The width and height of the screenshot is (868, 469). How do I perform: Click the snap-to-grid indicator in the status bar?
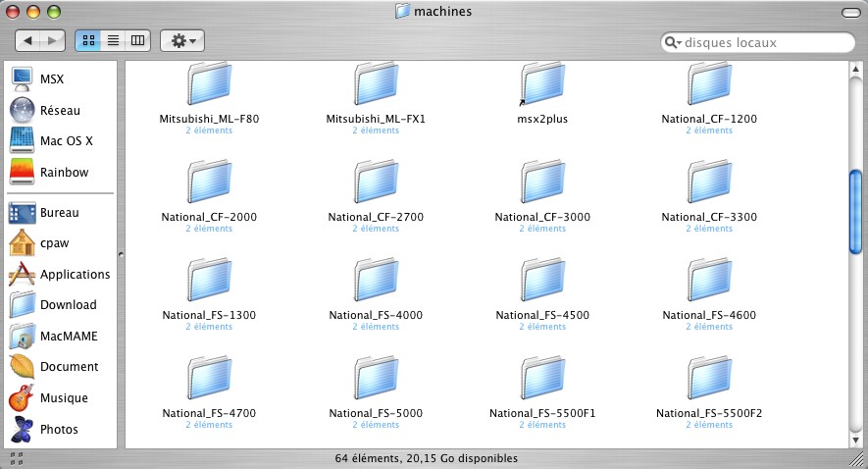click(x=17, y=458)
